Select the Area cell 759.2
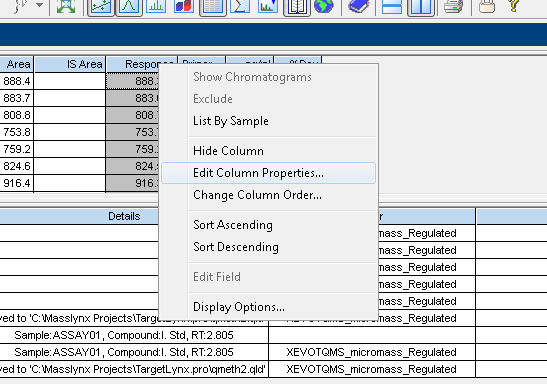 tap(16, 149)
